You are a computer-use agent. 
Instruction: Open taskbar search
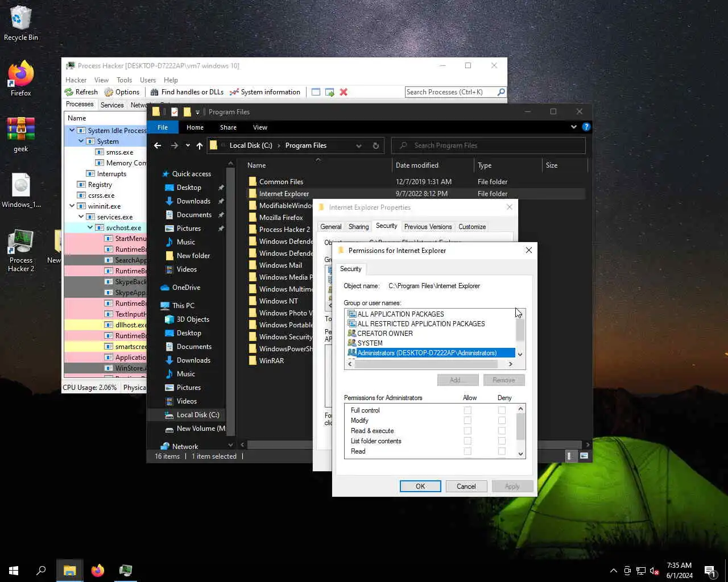pyautogui.click(x=41, y=570)
